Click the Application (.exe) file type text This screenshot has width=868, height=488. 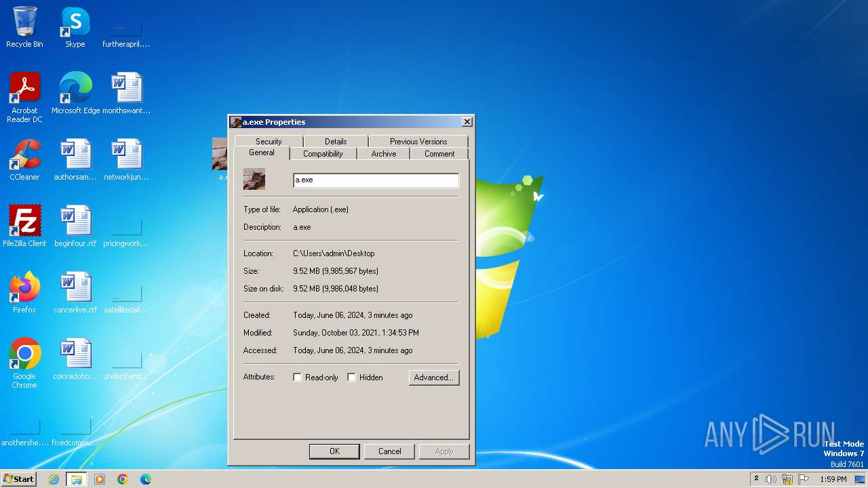tap(321, 209)
